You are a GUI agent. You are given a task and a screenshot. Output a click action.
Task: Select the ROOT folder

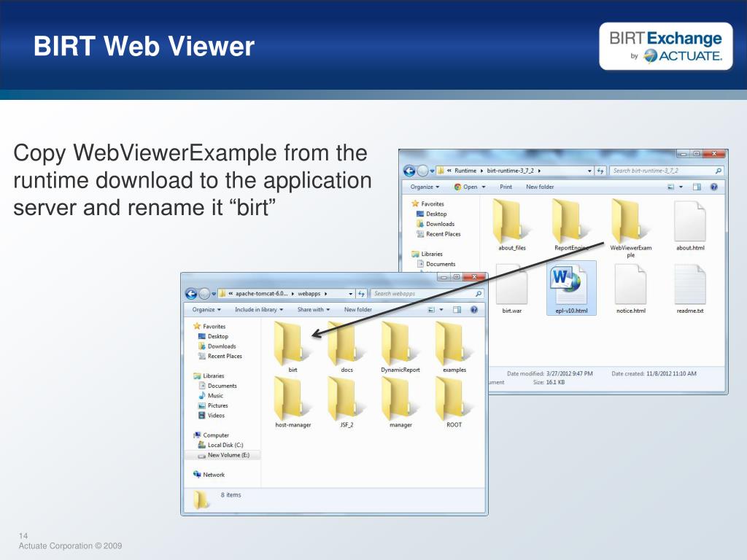tap(454, 402)
